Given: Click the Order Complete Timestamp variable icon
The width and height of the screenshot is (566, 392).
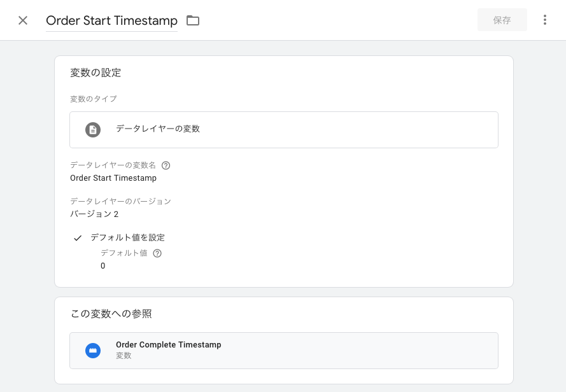Looking at the screenshot, I should (93, 351).
